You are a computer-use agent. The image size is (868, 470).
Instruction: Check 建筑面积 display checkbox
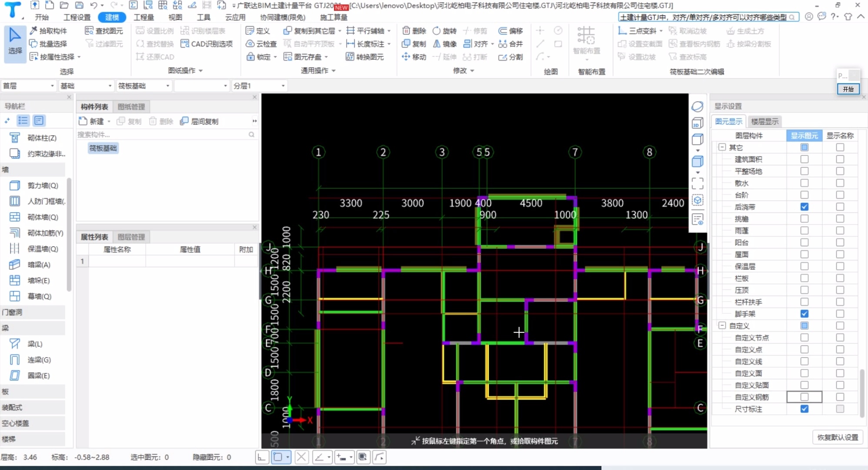click(804, 160)
